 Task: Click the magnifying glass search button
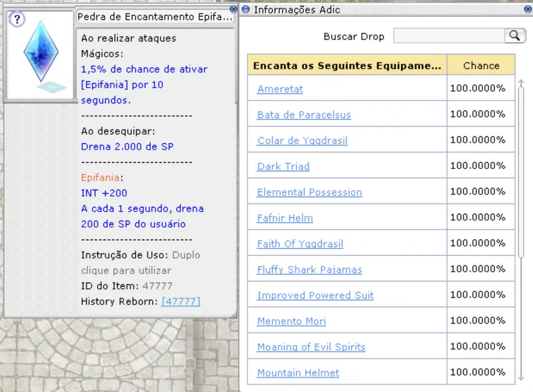coord(515,36)
